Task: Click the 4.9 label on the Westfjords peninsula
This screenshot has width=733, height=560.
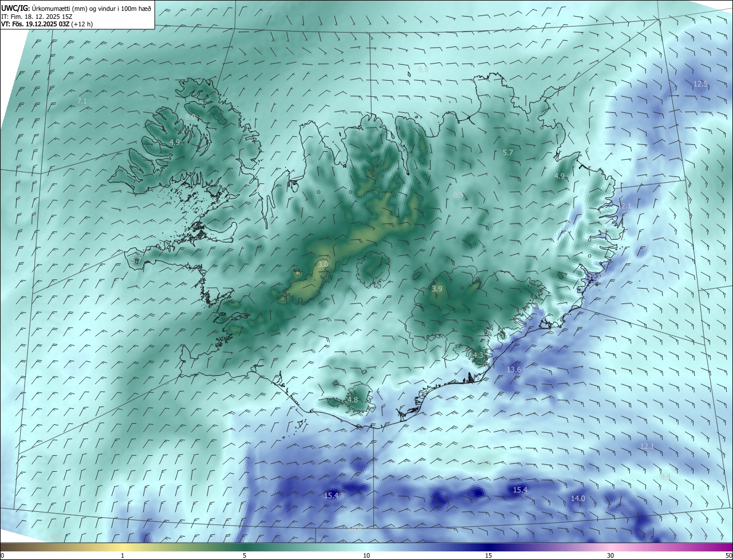Action: (175, 142)
